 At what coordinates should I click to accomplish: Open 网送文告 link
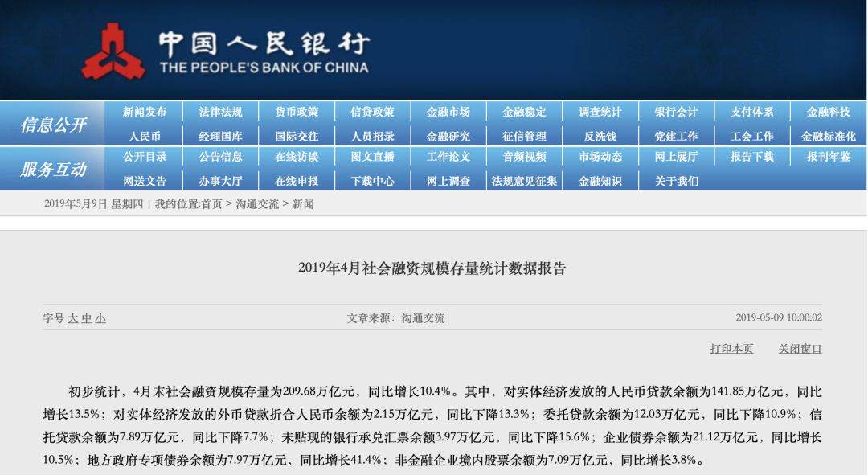pos(145,181)
